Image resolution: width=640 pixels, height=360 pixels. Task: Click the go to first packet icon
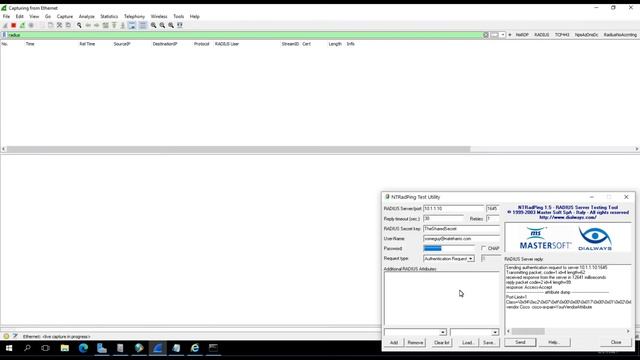(x=114, y=25)
